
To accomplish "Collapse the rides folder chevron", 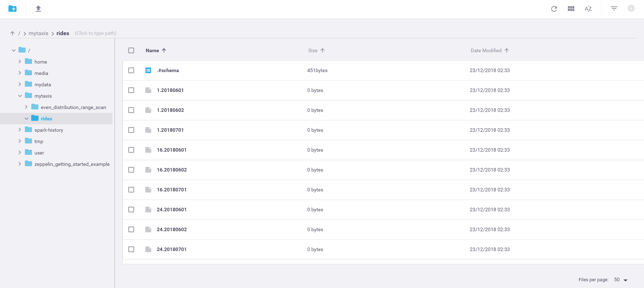I will click(x=26, y=119).
